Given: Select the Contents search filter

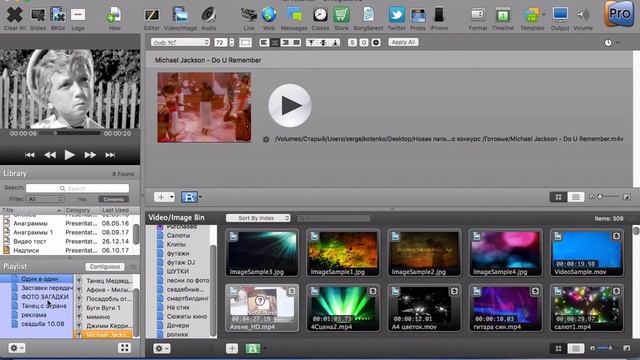Looking at the screenshot, I should coord(113,199).
